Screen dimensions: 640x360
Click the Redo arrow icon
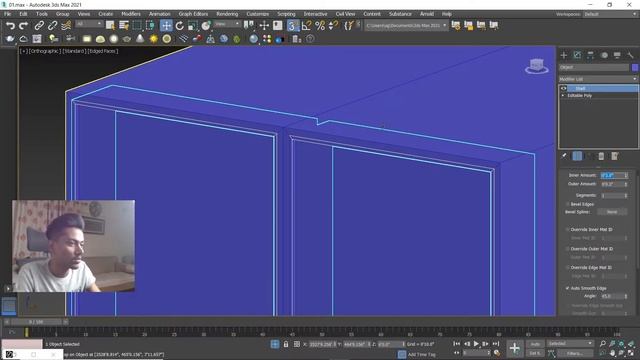(24, 26)
